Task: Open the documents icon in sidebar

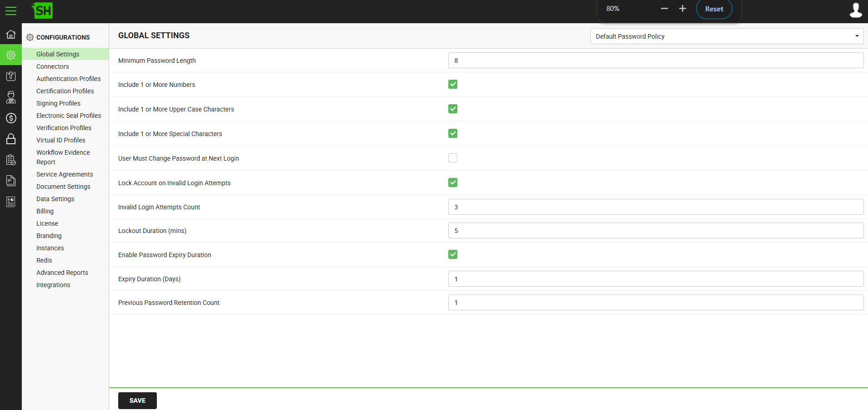Action: tap(11, 181)
